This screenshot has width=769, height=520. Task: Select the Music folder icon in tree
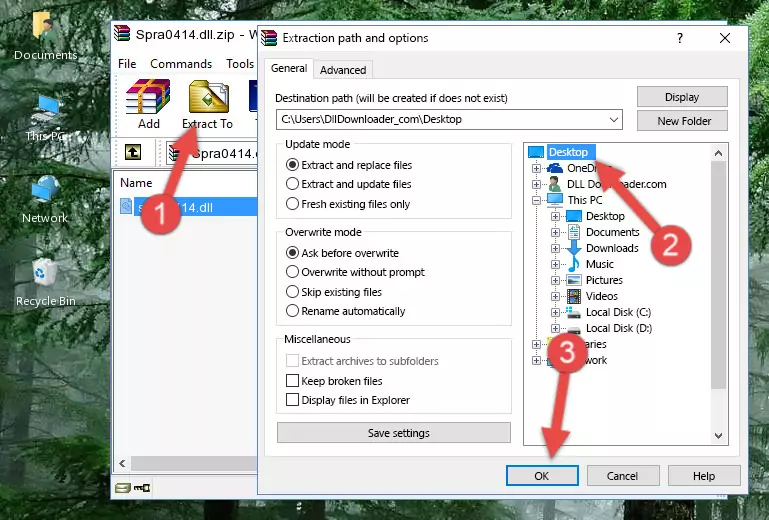[573, 264]
